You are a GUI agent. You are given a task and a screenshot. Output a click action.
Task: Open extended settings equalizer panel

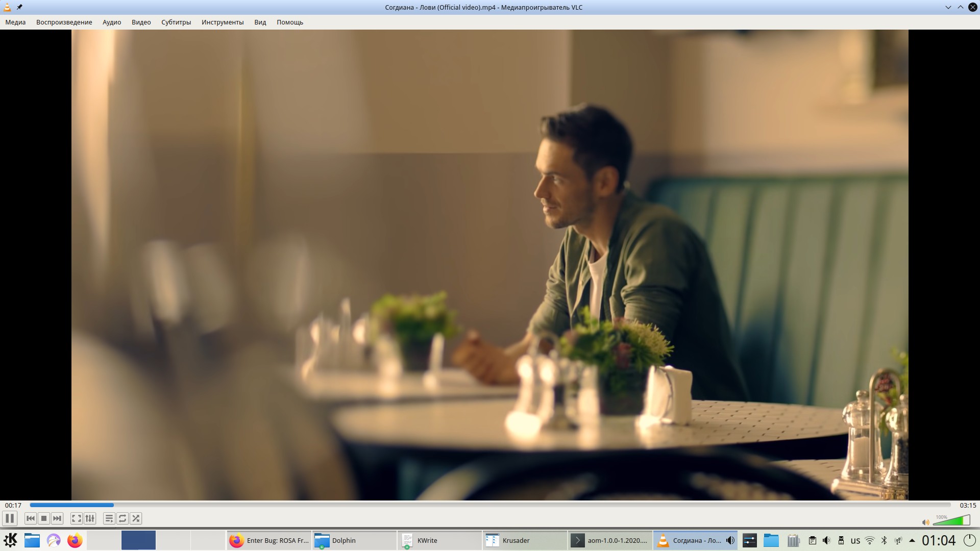tap(90, 518)
